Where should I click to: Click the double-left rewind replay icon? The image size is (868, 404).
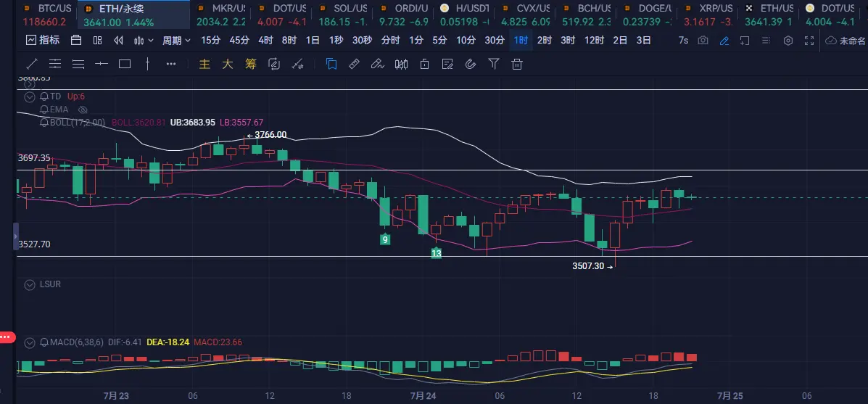[118, 41]
